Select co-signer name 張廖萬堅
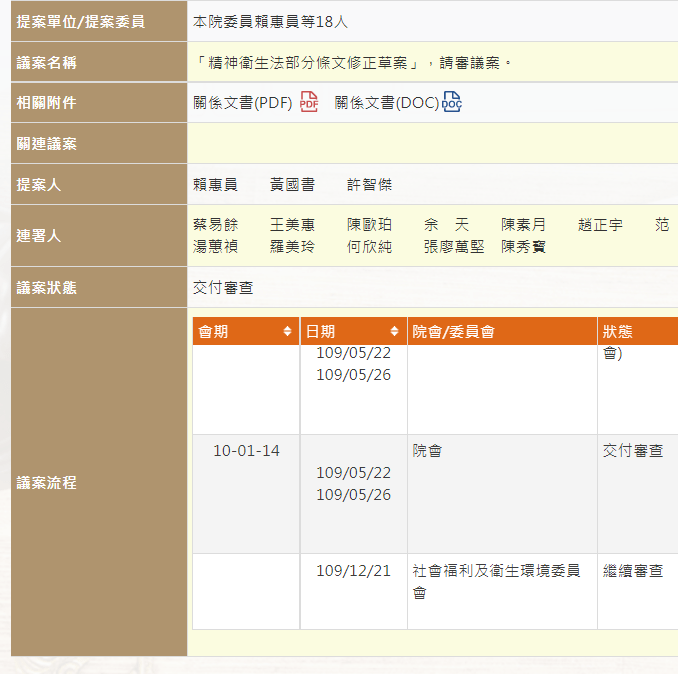Screen dimensions: 678x674 454,246
